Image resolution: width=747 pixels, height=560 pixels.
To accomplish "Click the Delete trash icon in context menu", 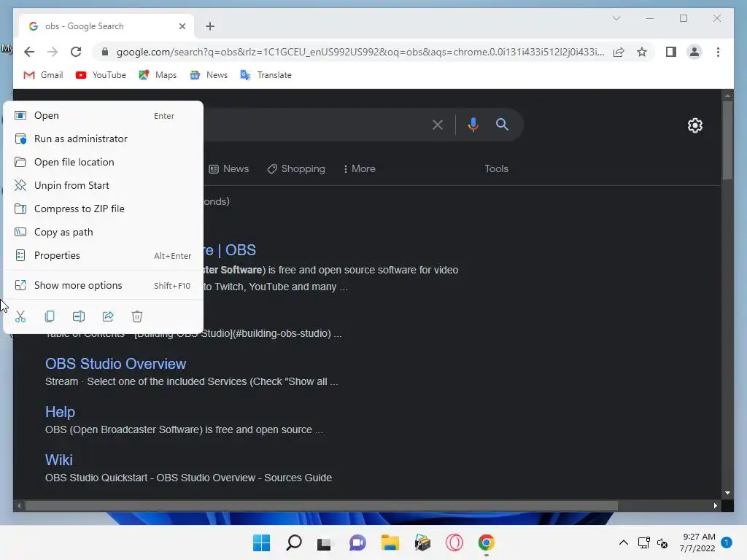I will 137,316.
